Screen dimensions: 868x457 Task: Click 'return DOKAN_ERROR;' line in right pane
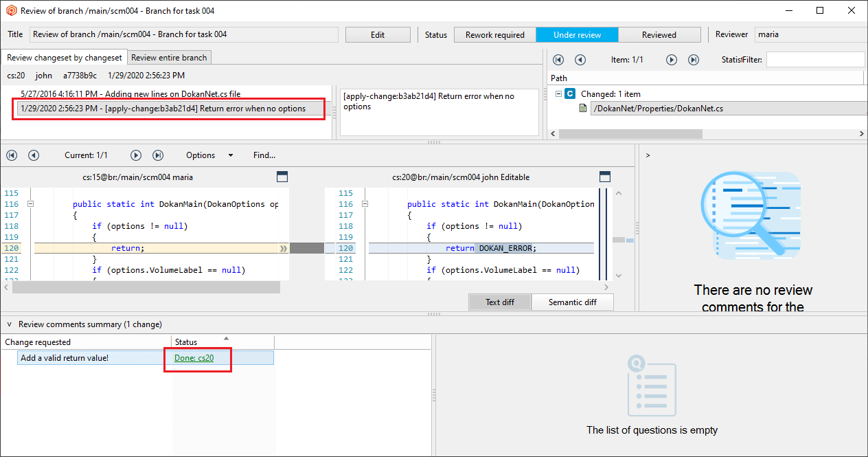click(x=491, y=248)
